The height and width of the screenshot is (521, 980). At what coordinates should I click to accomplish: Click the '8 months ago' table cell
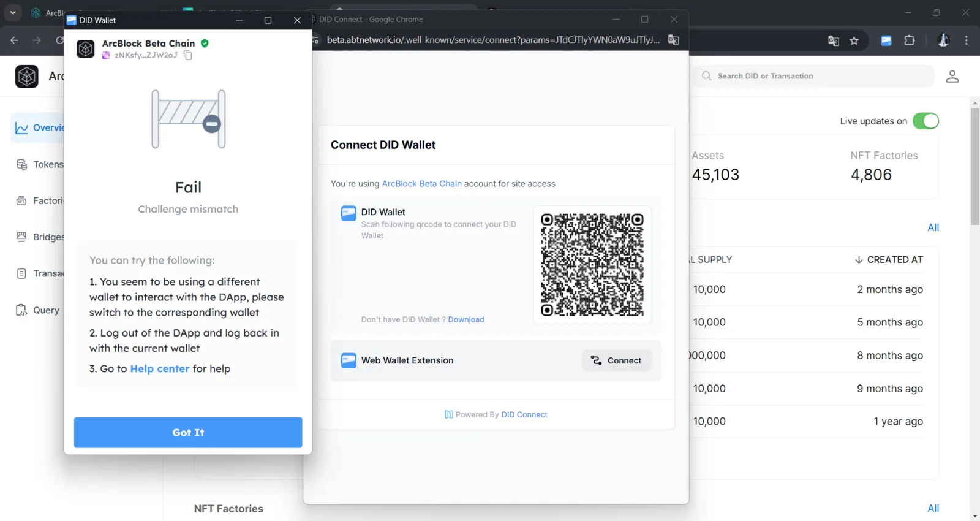[x=889, y=356]
